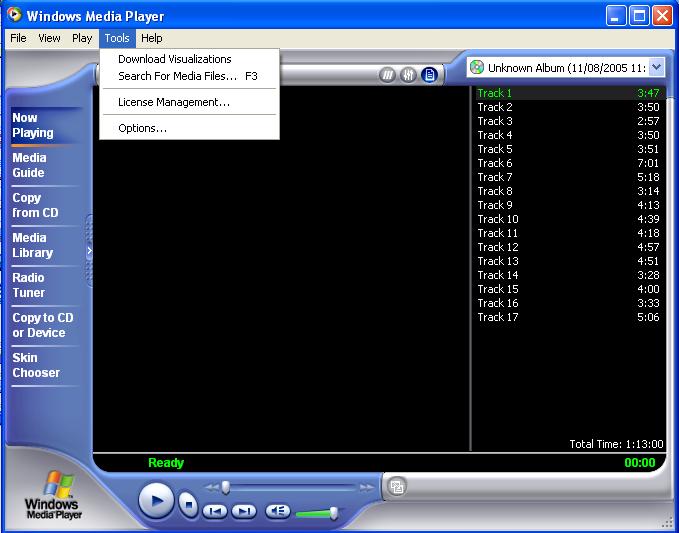Collapse the taskbar with side arrow

pos(89,250)
